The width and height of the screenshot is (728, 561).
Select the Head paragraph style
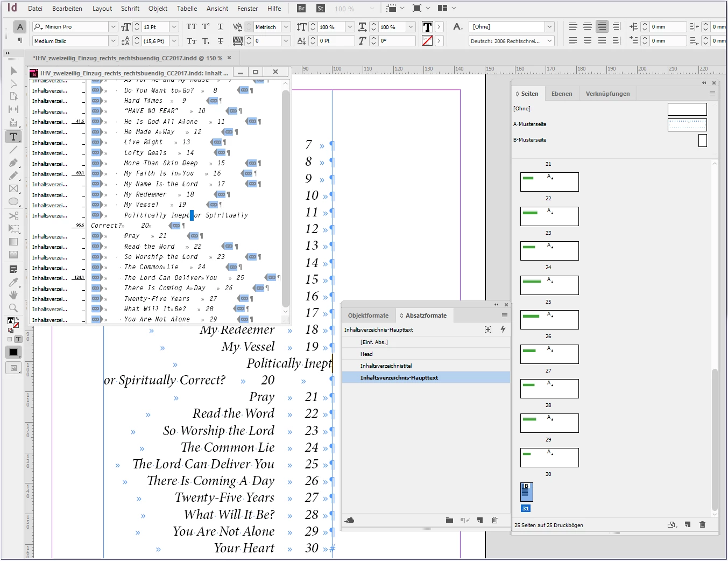[x=426, y=354]
